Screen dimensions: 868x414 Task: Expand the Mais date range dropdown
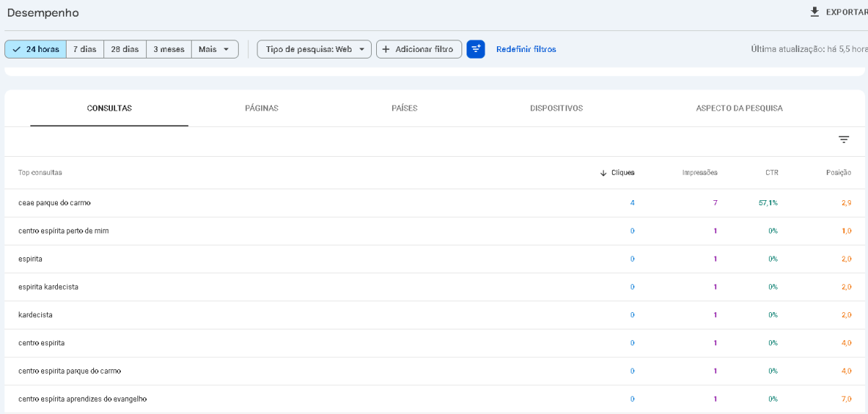(x=215, y=49)
